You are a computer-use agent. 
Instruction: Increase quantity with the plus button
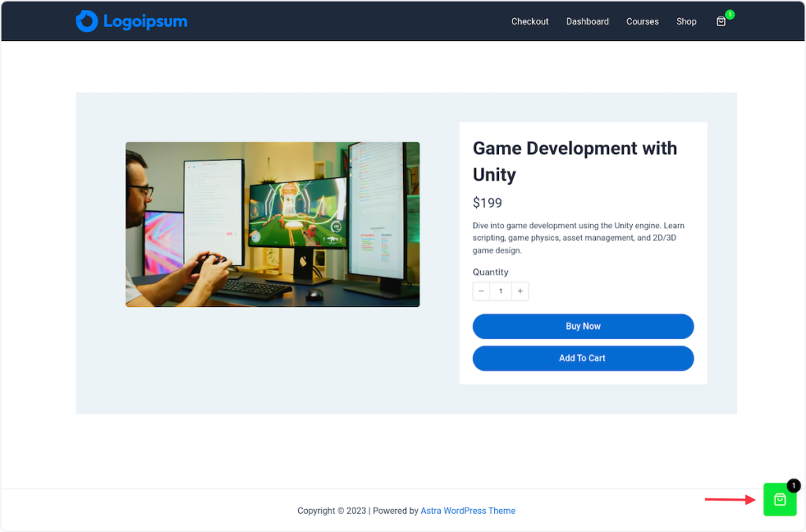519,291
